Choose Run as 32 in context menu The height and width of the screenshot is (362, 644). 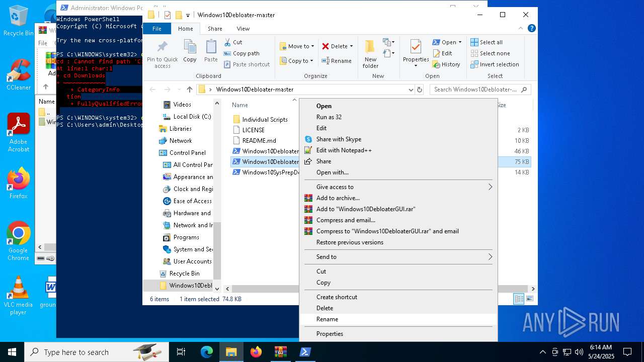click(398, 117)
